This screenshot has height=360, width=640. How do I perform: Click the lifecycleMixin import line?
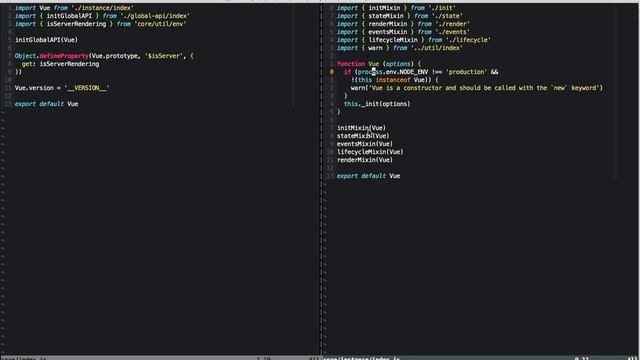click(413, 40)
